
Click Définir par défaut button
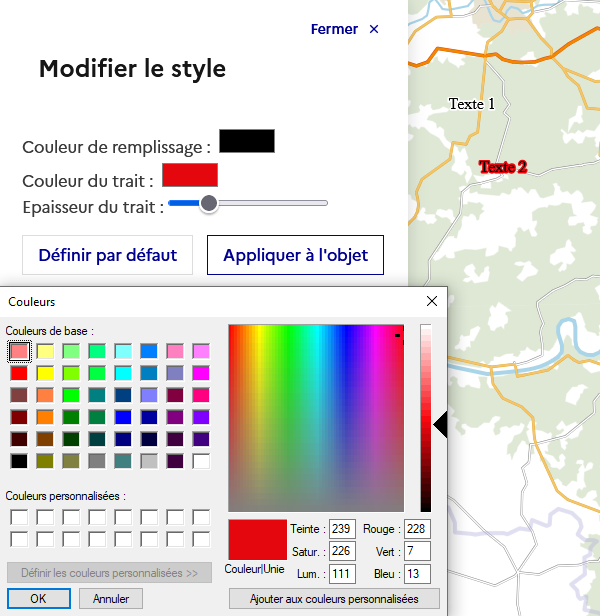pyautogui.click(x=107, y=255)
